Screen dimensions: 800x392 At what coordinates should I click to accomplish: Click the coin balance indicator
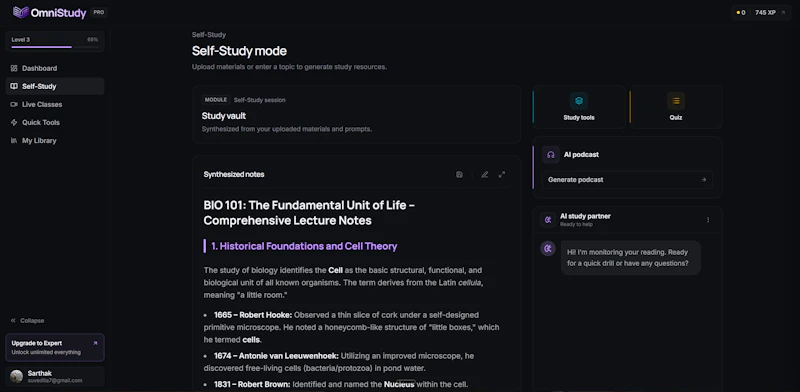click(741, 13)
